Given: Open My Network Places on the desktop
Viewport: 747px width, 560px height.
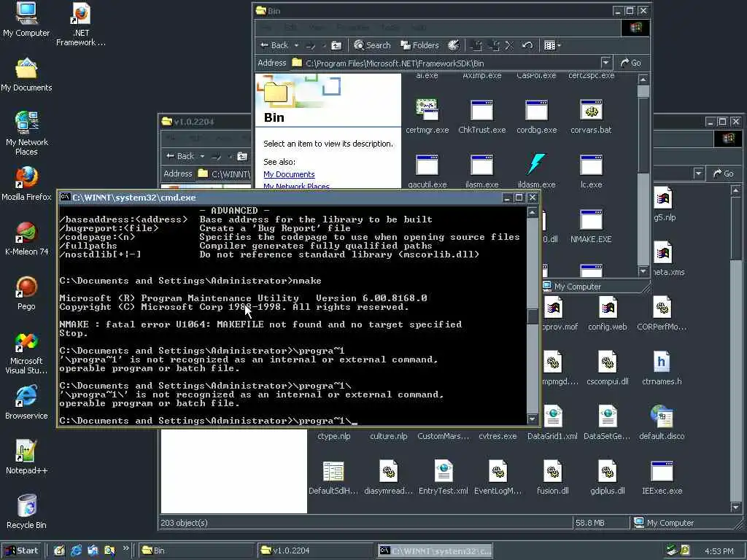Looking at the screenshot, I should click(x=26, y=133).
